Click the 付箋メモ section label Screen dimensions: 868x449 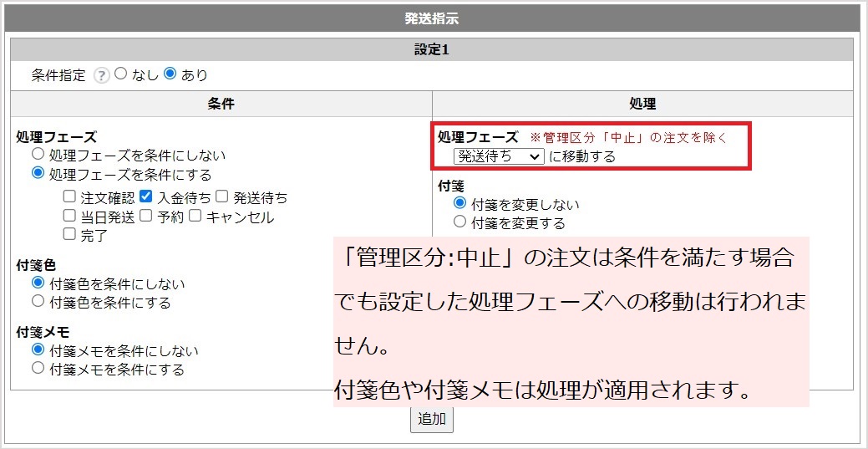[x=43, y=331]
